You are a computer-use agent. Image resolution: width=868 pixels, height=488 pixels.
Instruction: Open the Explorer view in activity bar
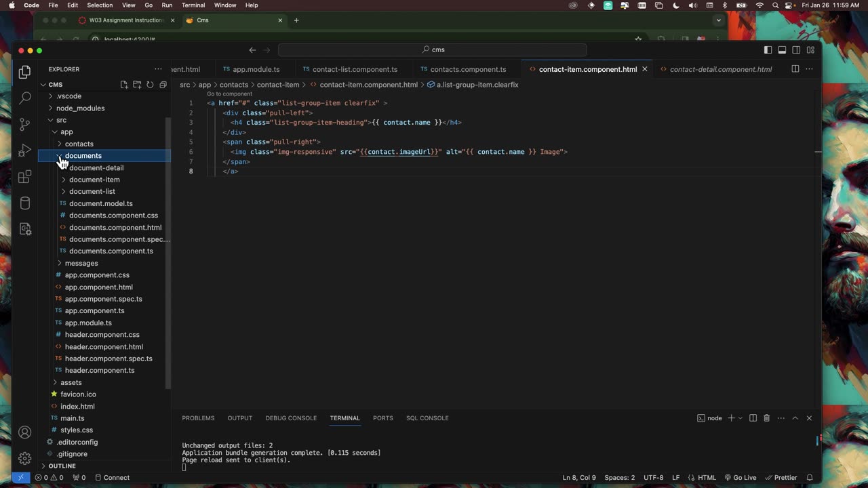(24, 72)
